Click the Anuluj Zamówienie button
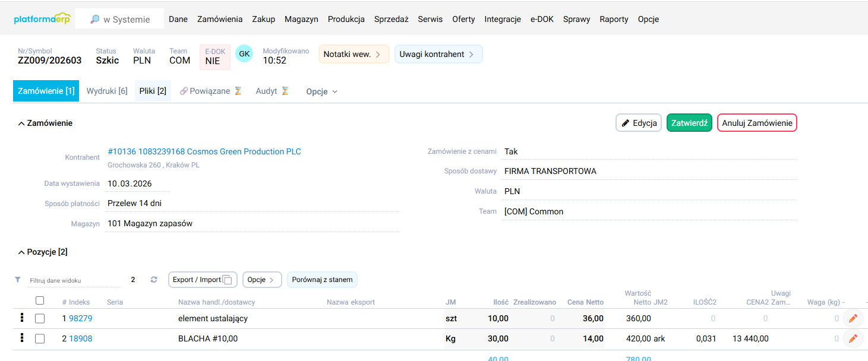The width and height of the screenshot is (868, 361). pos(757,123)
